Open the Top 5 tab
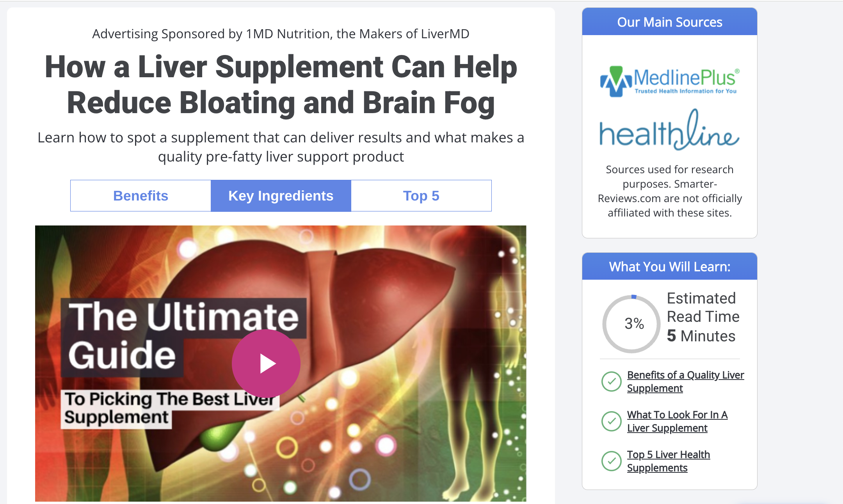Viewport: 843px width, 504px height. 421,196
